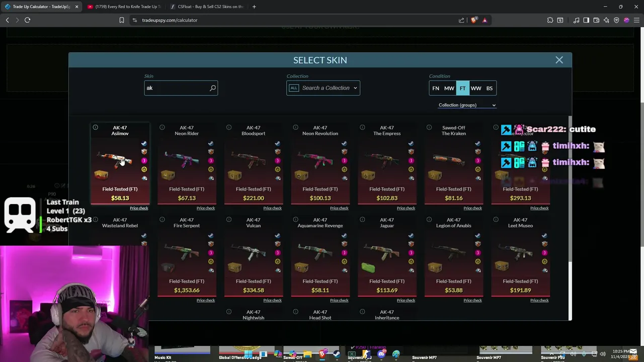The image size is (644, 362).
Task: Select WW condition
Action: (x=476, y=88)
